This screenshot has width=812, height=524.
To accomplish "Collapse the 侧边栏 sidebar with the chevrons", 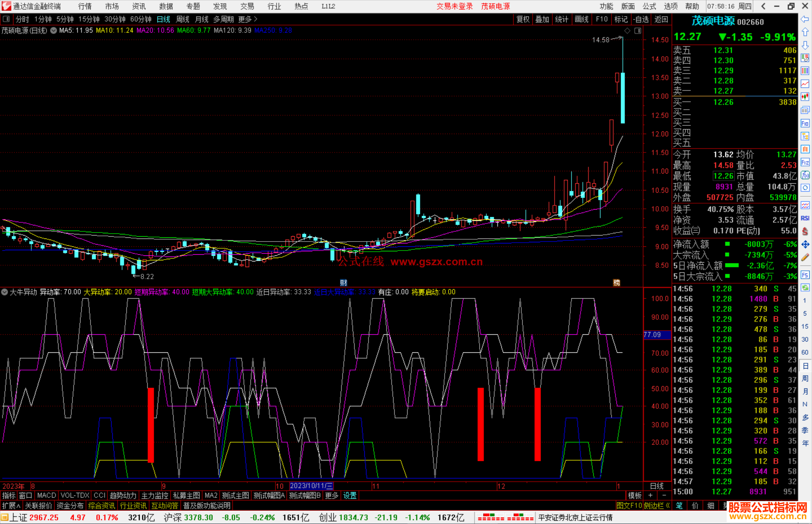I will coord(657,506).
